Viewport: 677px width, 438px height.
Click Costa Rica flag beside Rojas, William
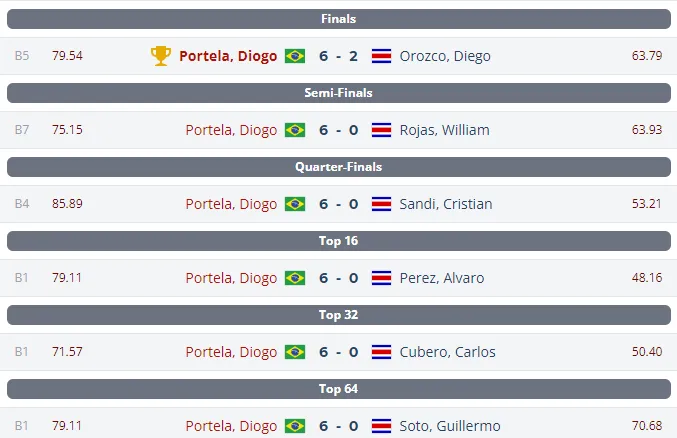click(381, 130)
